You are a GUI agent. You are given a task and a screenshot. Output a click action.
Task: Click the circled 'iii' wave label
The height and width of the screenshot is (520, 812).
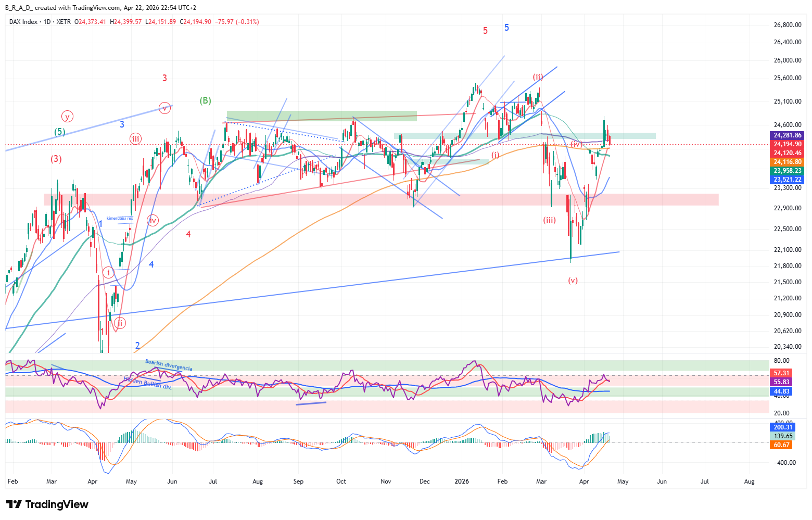135,138
